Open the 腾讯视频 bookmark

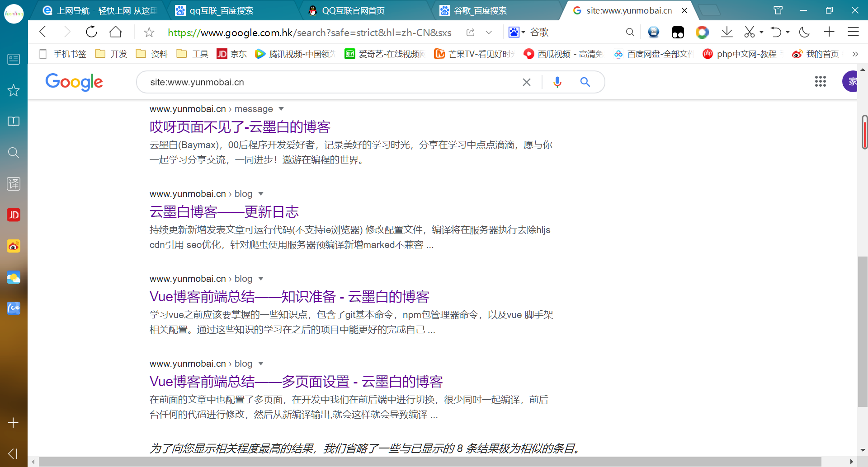(295, 54)
